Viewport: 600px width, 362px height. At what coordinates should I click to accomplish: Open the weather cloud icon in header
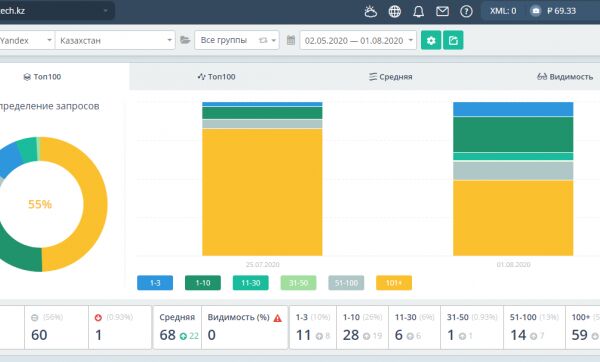[x=370, y=11]
